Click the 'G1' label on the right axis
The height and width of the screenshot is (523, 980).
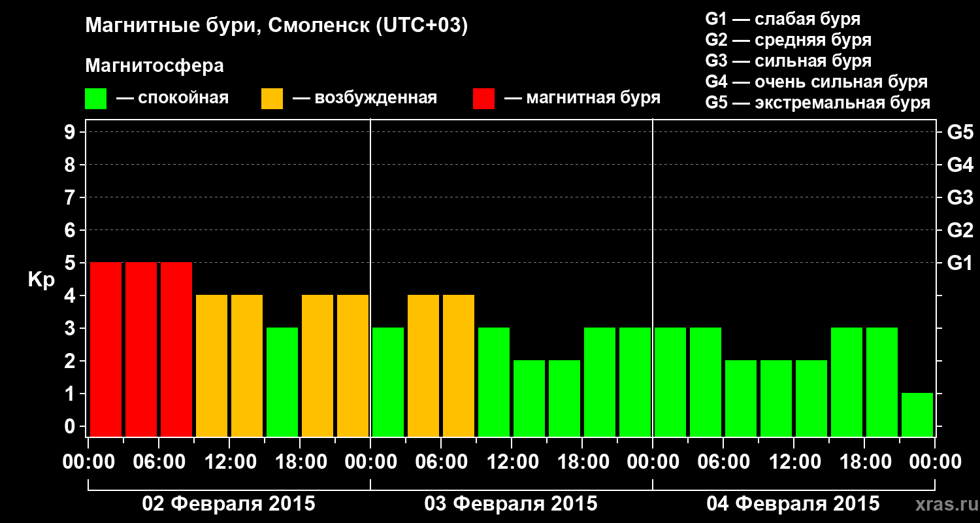960,263
